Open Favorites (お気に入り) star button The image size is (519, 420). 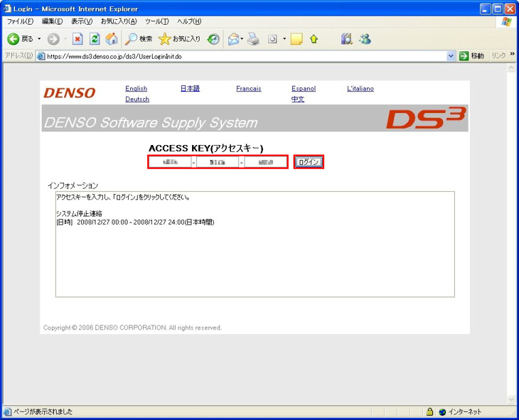[x=179, y=39]
